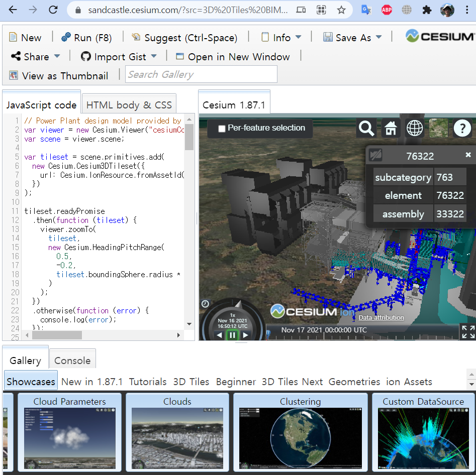476x475 pixels.
Task: Click View as Thumbnail
Action: (59, 75)
